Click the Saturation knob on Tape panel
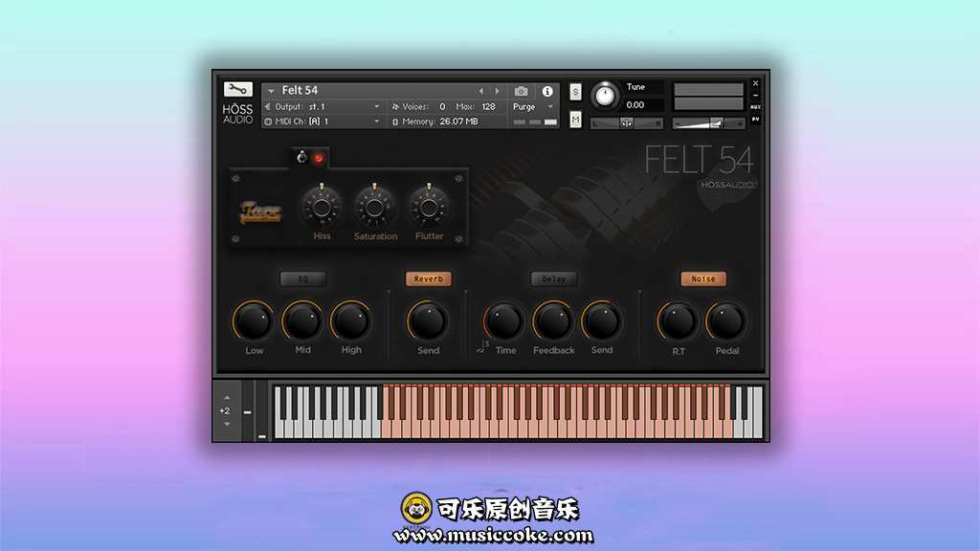Image resolution: width=980 pixels, height=551 pixels. click(x=374, y=208)
